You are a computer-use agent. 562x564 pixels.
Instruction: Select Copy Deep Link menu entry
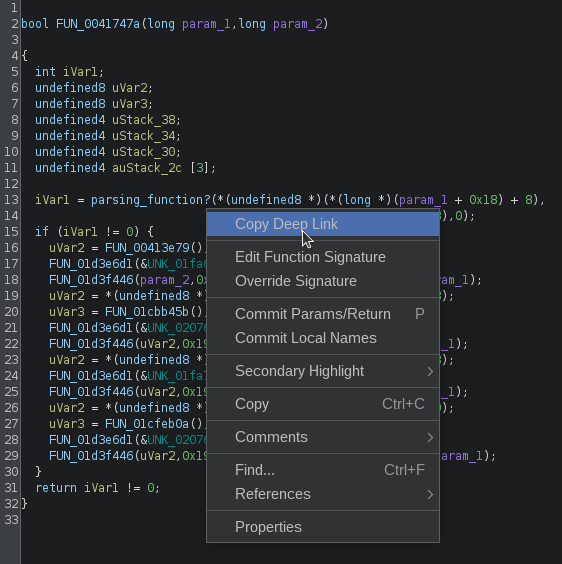[323, 224]
